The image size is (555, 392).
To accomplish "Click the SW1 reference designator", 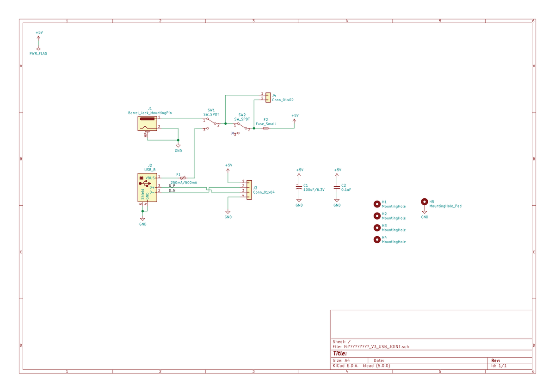I will click(211, 110).
